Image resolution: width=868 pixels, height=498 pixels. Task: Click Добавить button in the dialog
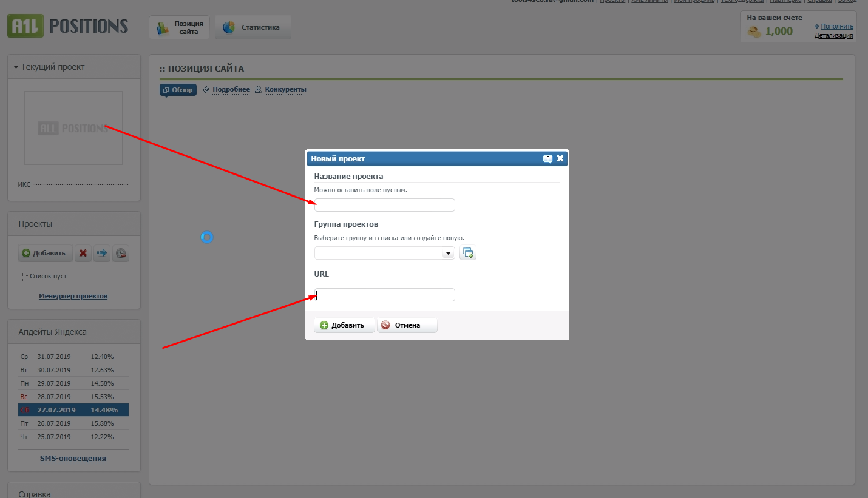(x=344, y=325)
